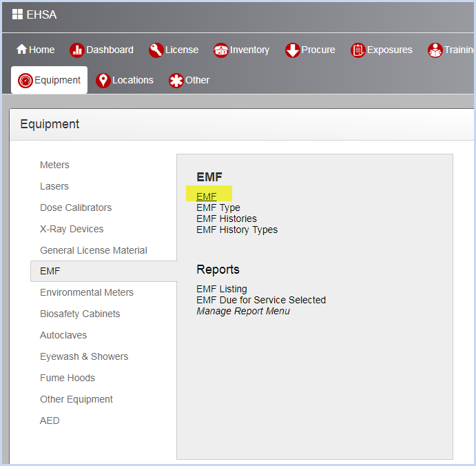Click the Procure down-arrow icon
476x466 pixels.
pyautogui.click(x=292, y=50)
